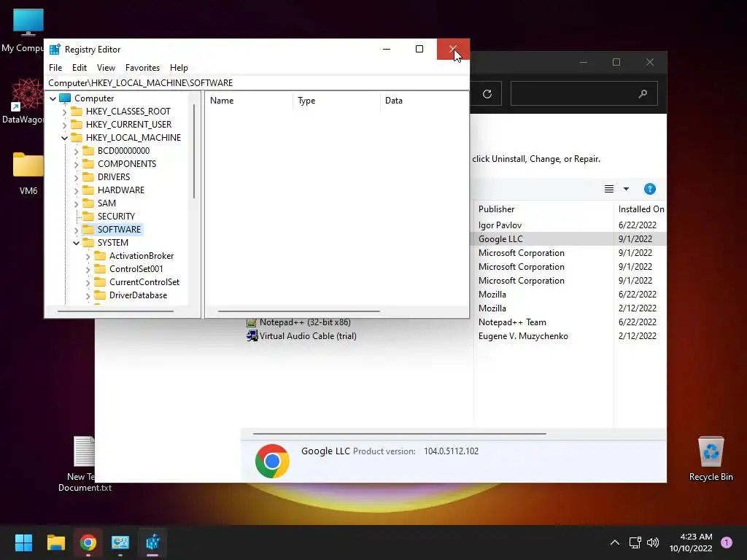Select the DRIVERS tree item
Image resolution: width=747 pixels, height=560 pixels.
coord(113,176)
